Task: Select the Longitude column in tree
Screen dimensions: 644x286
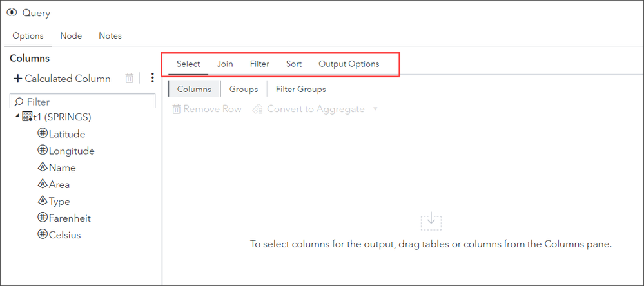Action: pos(72,151)
